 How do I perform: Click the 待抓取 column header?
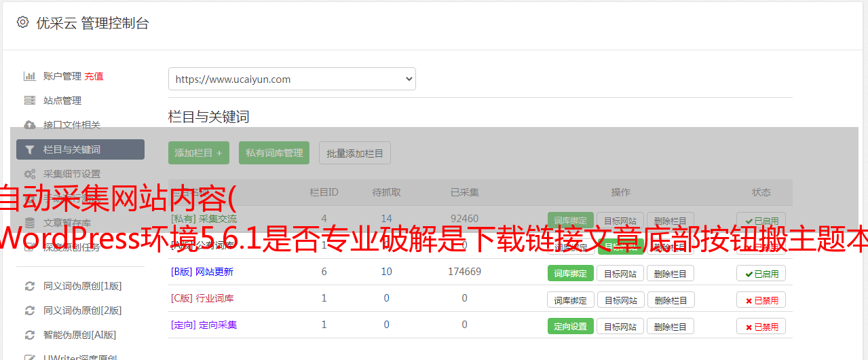386,192
